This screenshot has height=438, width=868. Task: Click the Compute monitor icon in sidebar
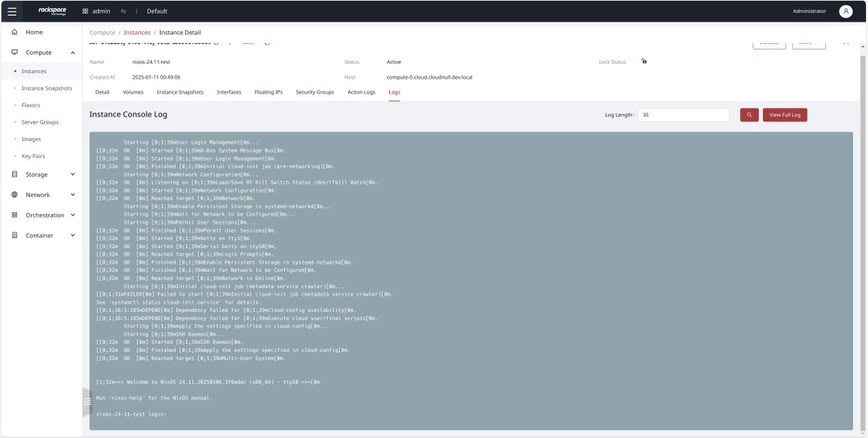point(14,53)
